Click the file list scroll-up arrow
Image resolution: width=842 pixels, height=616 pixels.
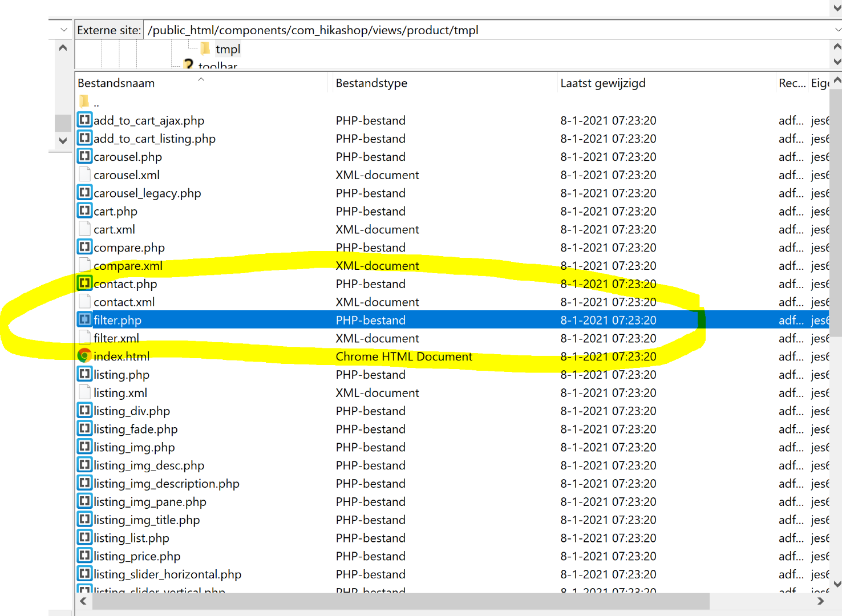click(837, 80)
